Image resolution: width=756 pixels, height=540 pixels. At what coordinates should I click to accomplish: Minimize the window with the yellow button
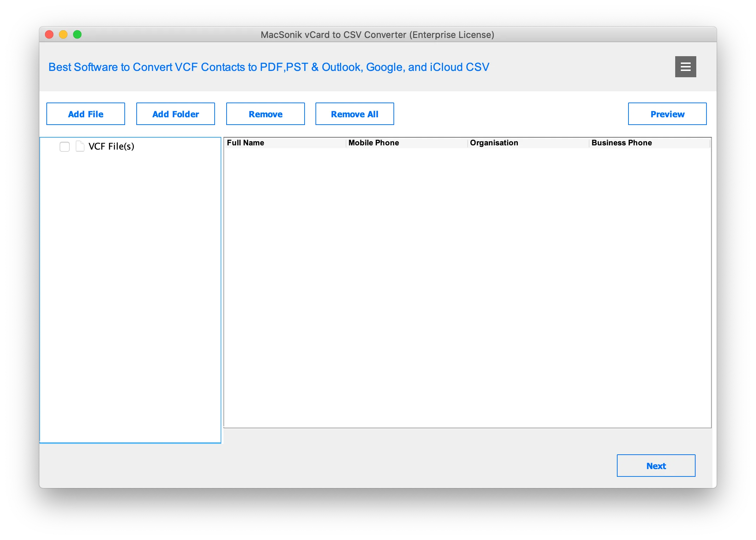(63, 34)
